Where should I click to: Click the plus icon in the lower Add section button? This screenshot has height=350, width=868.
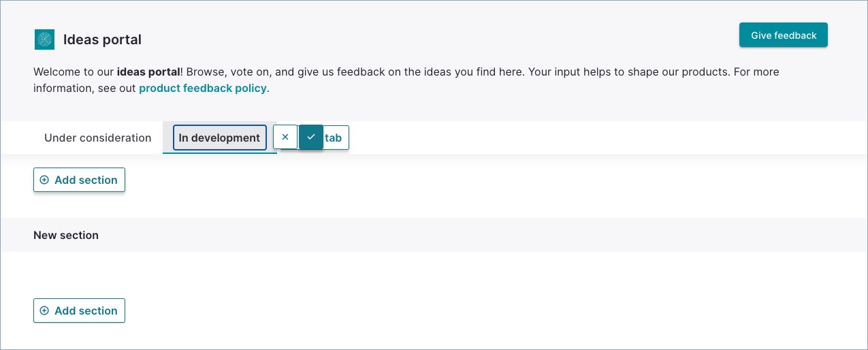tap(45, 311)
